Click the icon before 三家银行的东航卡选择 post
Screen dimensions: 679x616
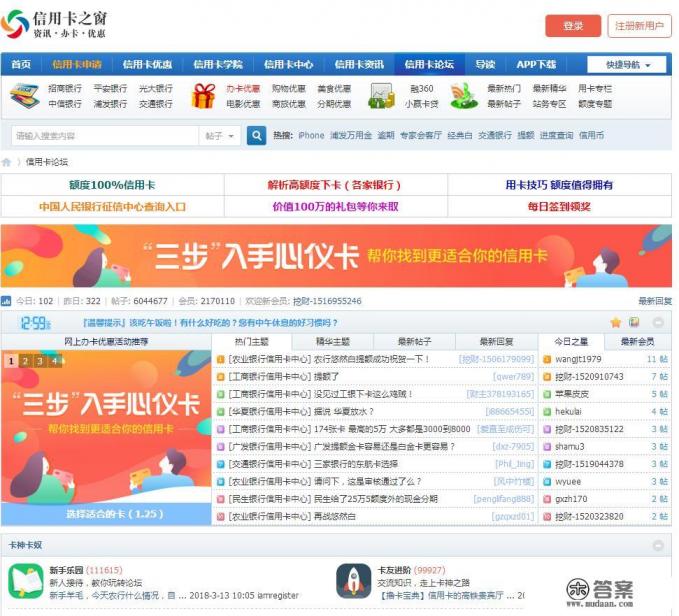click(220, 464)
